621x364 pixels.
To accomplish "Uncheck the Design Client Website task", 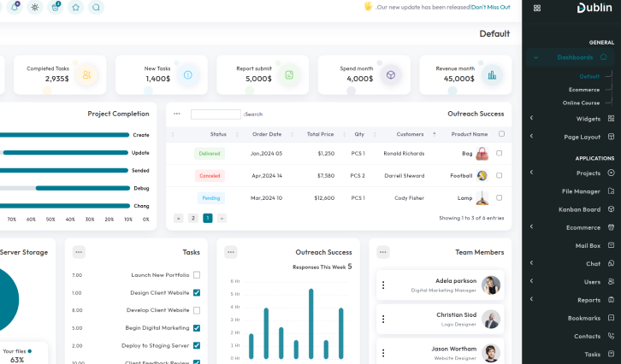I will point(197,292).
